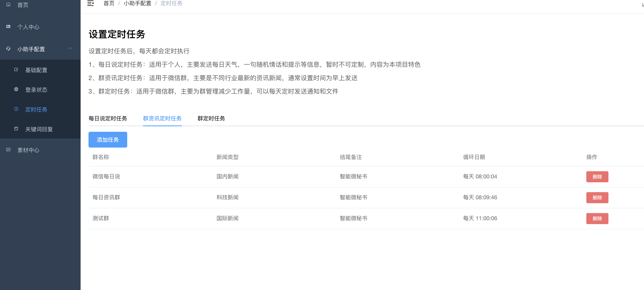Delete the 测试群 task
The width and height of the screenshot is (644, 290).
597,219
